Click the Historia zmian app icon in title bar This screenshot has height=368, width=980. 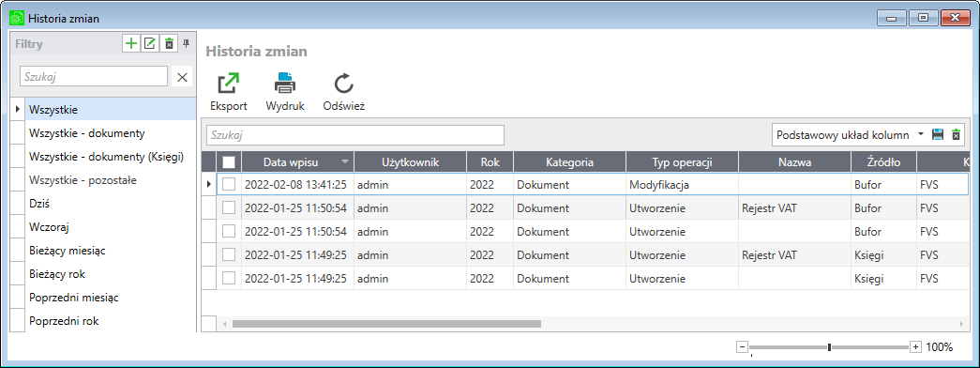18,18
